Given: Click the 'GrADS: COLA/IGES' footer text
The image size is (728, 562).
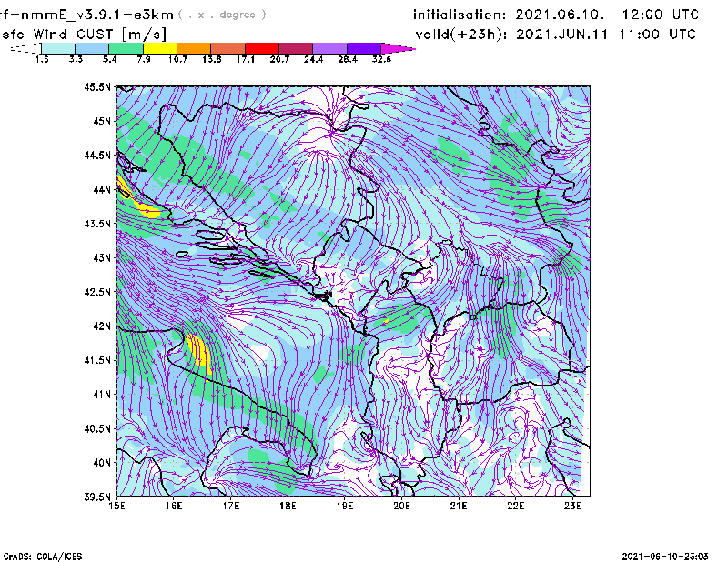Looking at the screenshot, I should point(43,557).
